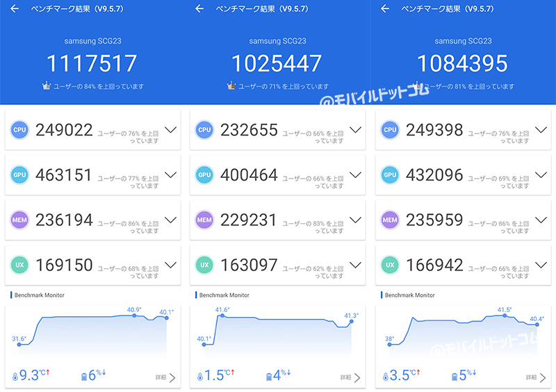Image resolution: width=556 pixels, height=392 pixels.
Task: Tap the device name above score 1025447
Action: (277, 41)
